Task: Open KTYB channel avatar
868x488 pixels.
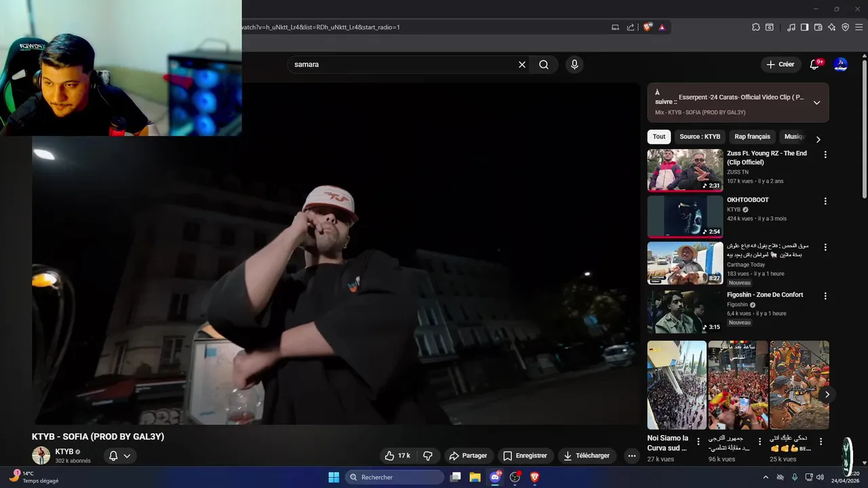Action: 41,455
